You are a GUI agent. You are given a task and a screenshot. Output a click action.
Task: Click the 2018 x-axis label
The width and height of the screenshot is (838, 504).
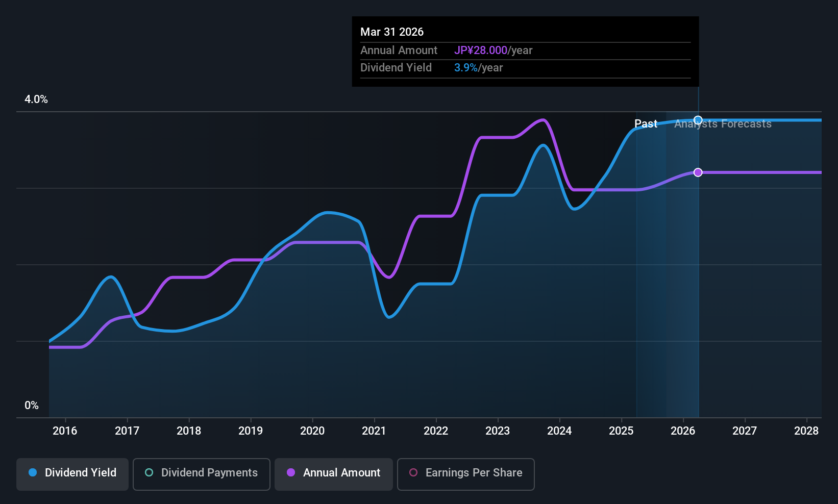(x=189, y=431)
